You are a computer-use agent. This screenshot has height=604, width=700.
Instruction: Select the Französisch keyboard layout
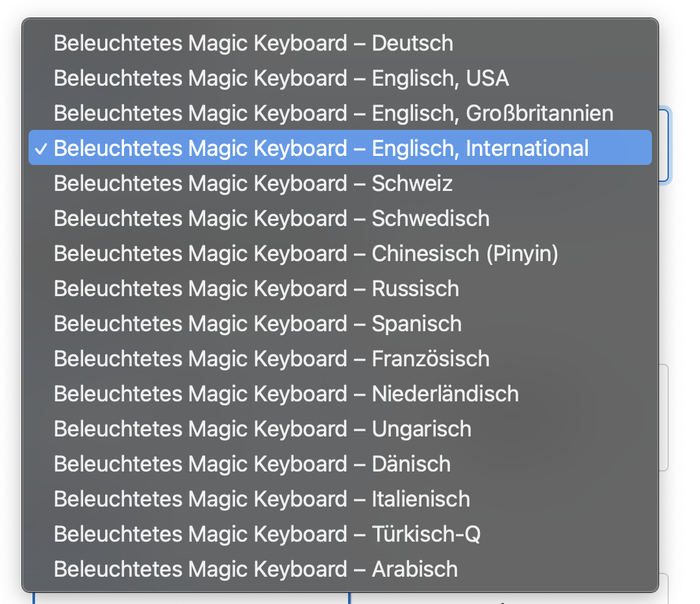(x=271, y=359)
